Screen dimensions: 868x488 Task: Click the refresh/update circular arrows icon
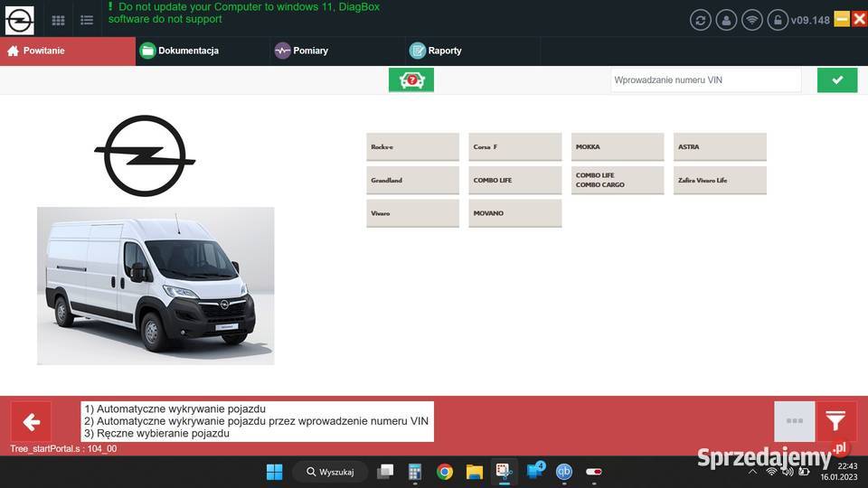700,21
